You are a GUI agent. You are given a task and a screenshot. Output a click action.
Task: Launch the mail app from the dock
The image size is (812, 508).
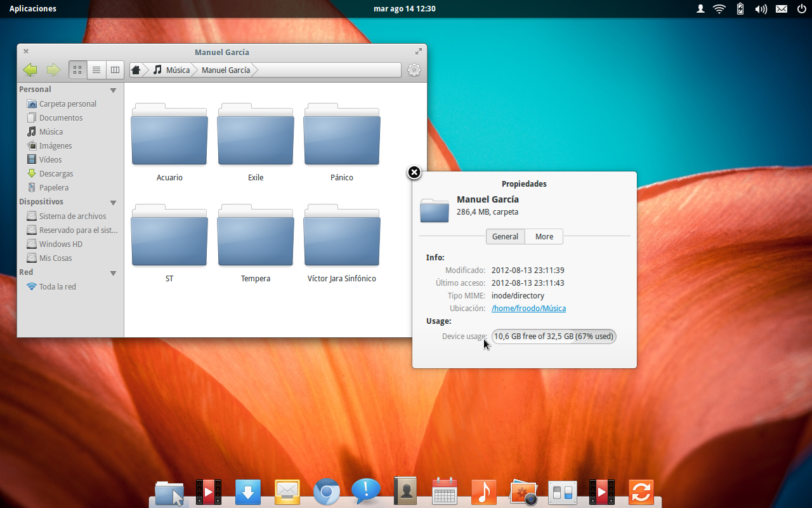287,491
